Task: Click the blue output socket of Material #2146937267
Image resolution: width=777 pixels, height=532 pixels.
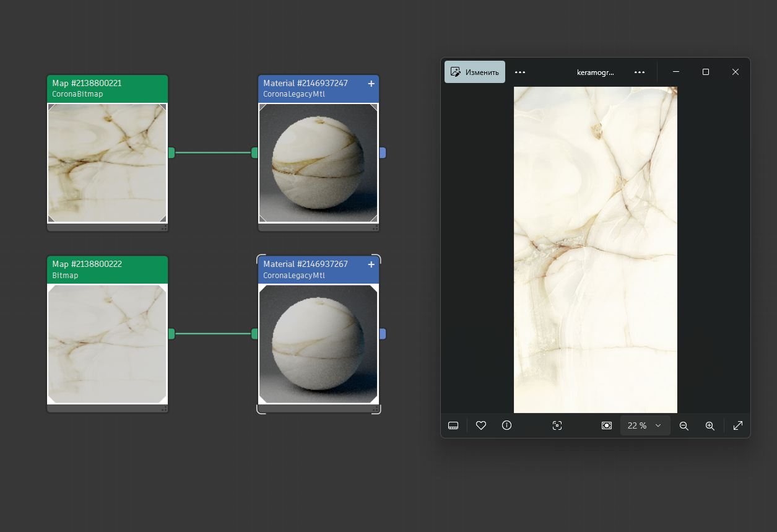Action: (x=383, y=334)
